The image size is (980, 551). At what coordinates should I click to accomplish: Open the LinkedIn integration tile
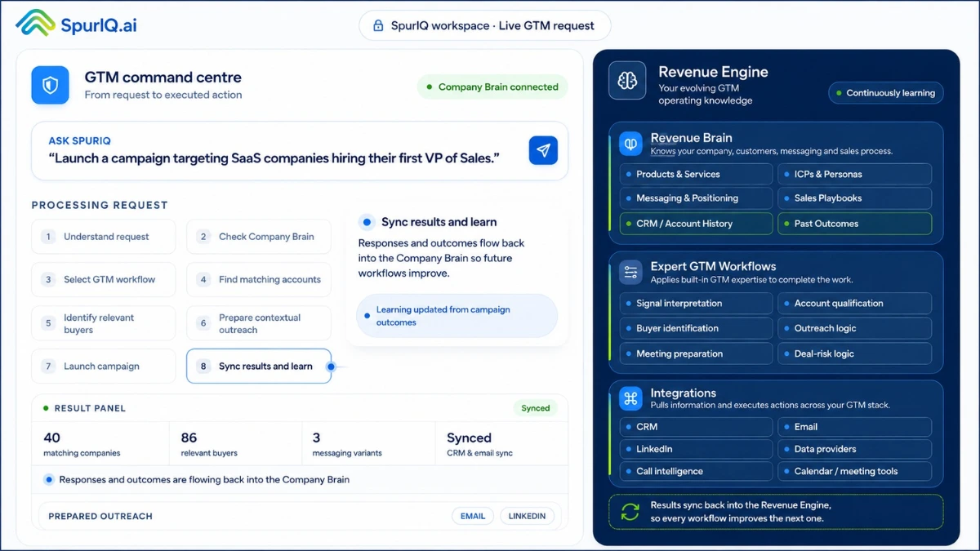(x=696, y=449)
